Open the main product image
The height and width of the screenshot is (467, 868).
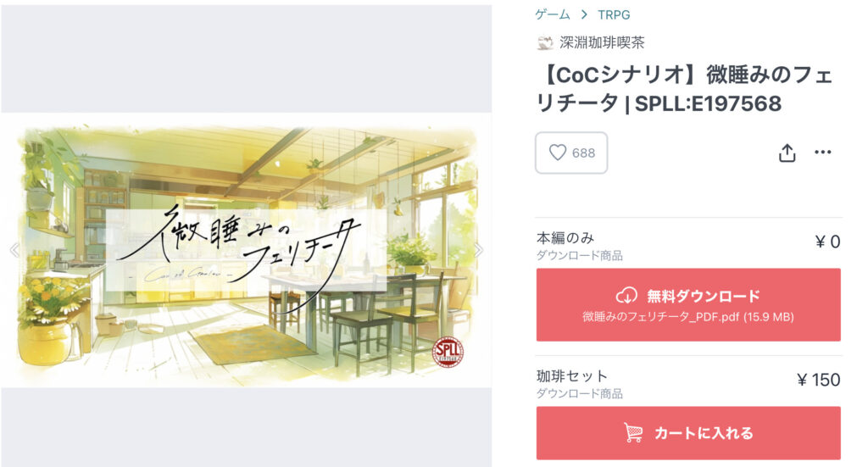click(x=247, y=250)
